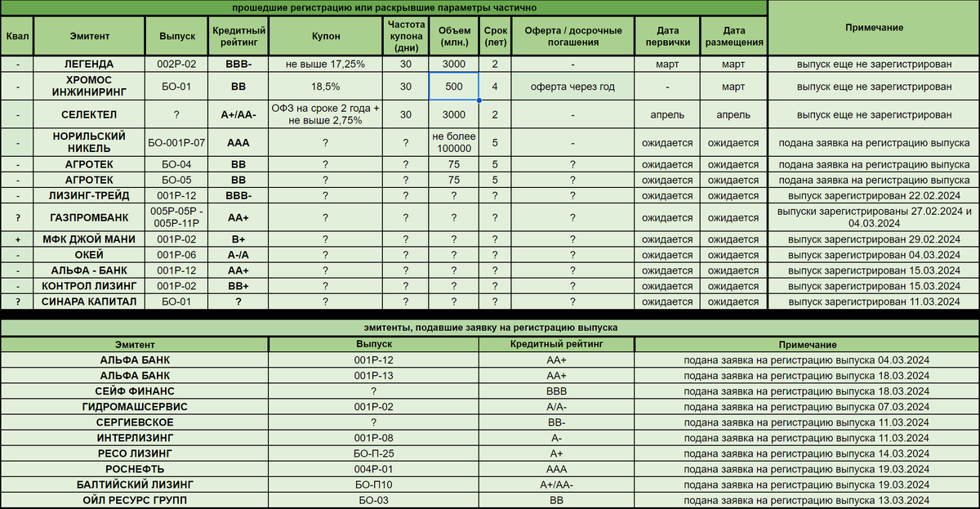This screenshot has height=509, width=980.
Task: Click the 002Р-02 issue cell
Action: [x=176, y=64]
